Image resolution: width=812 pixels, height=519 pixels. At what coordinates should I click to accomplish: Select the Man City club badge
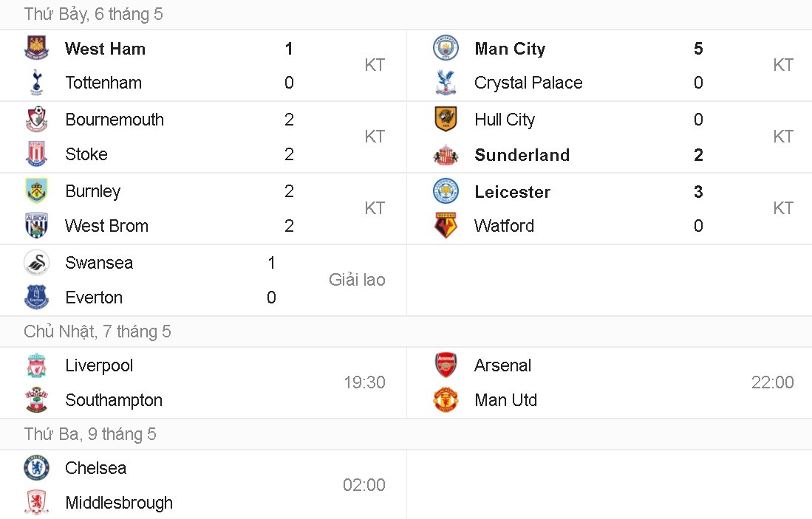pyautogui.click(x=446, y=47)
